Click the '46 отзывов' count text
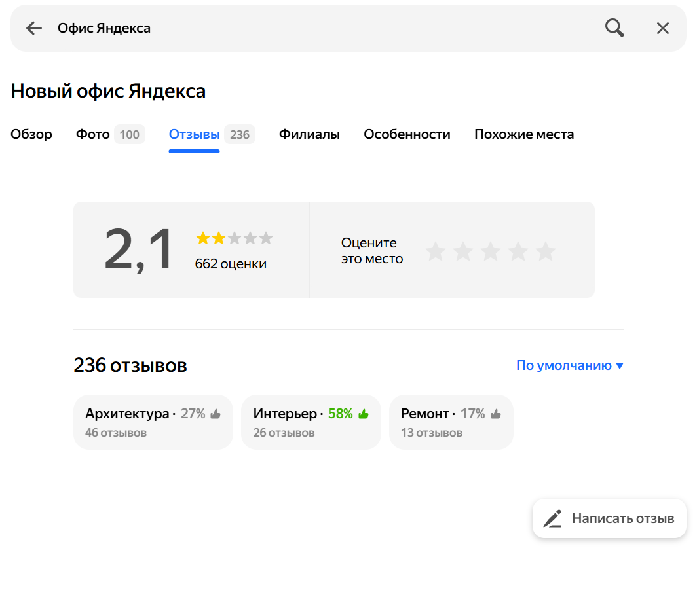Image resolution: width=697 pixels, height=616 pixels. click(x=116, y=433)
